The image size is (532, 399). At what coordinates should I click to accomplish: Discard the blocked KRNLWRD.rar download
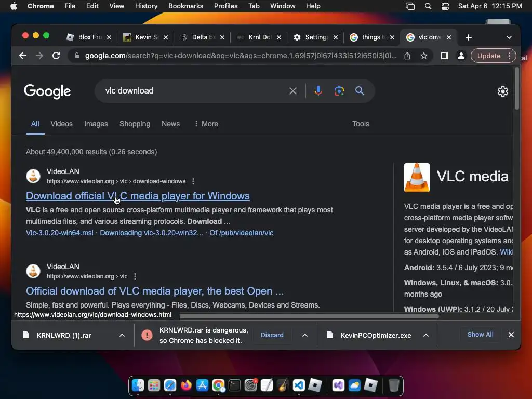coord(272,335)
